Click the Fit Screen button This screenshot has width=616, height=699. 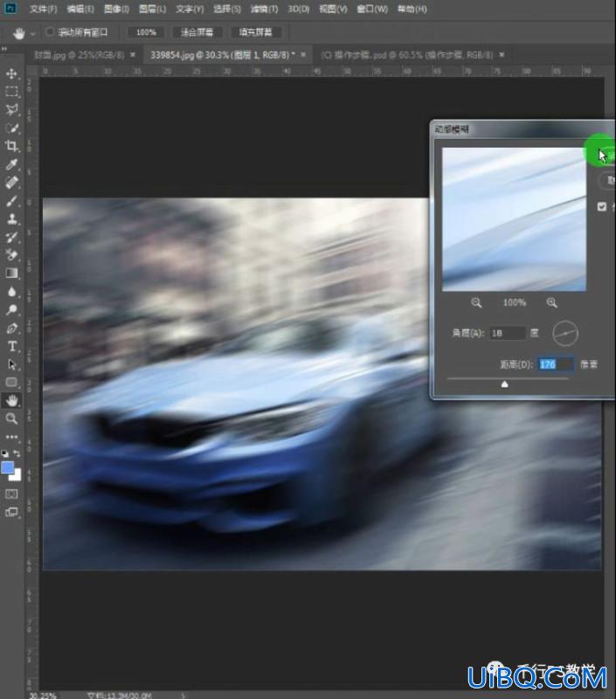pos(197,32)
